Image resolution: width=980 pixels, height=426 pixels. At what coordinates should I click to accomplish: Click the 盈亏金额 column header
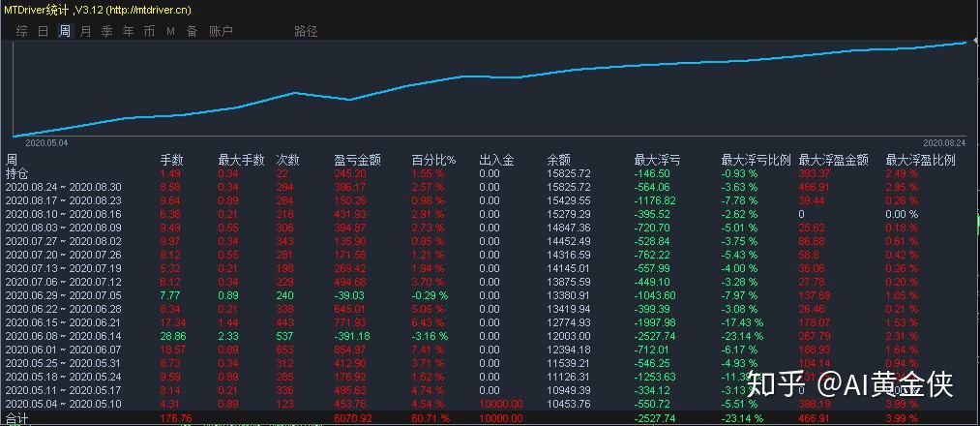[358, 160]
